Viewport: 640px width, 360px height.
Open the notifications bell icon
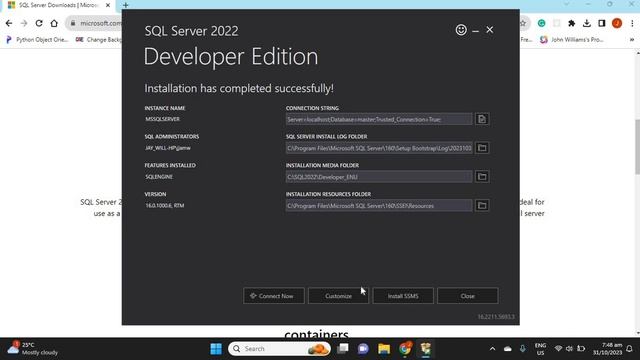coord(630,349)
